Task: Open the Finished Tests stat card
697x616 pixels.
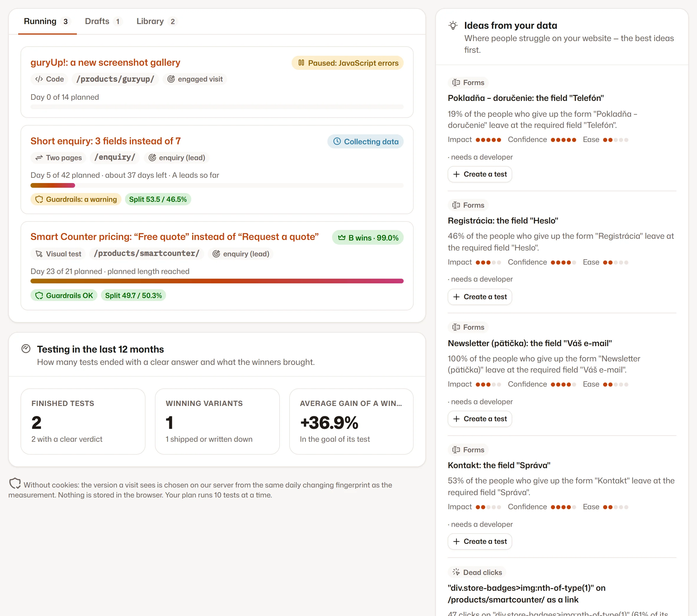Action: [83, 421]
